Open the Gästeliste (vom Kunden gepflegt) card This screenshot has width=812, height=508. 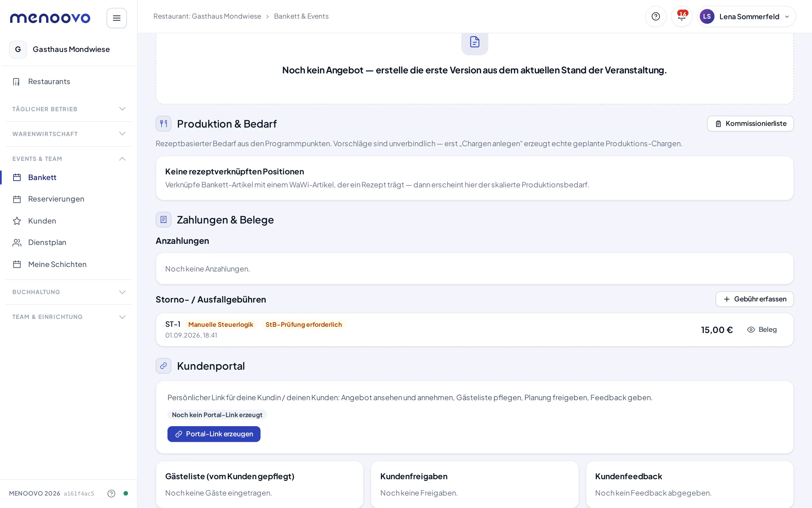pyautogui.click(x=259, y=484)
